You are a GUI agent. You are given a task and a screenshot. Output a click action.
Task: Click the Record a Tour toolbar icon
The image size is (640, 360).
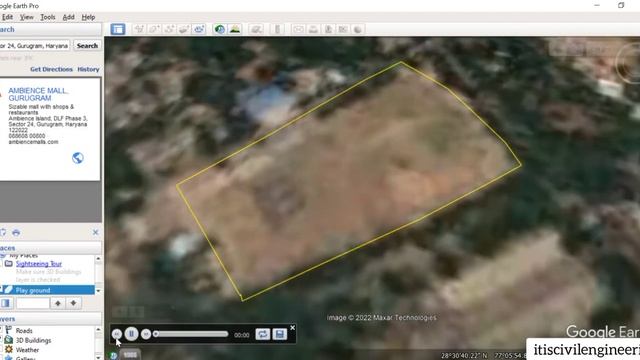[198, 29]
